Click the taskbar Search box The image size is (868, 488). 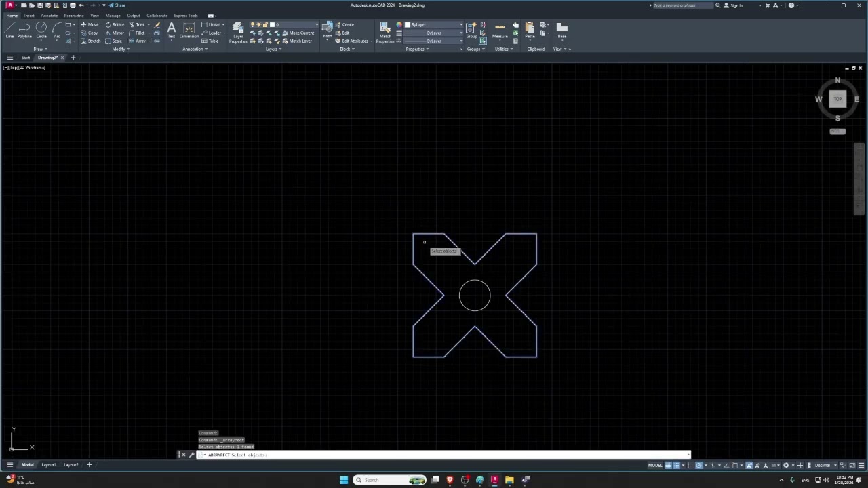tap(390, 480)
